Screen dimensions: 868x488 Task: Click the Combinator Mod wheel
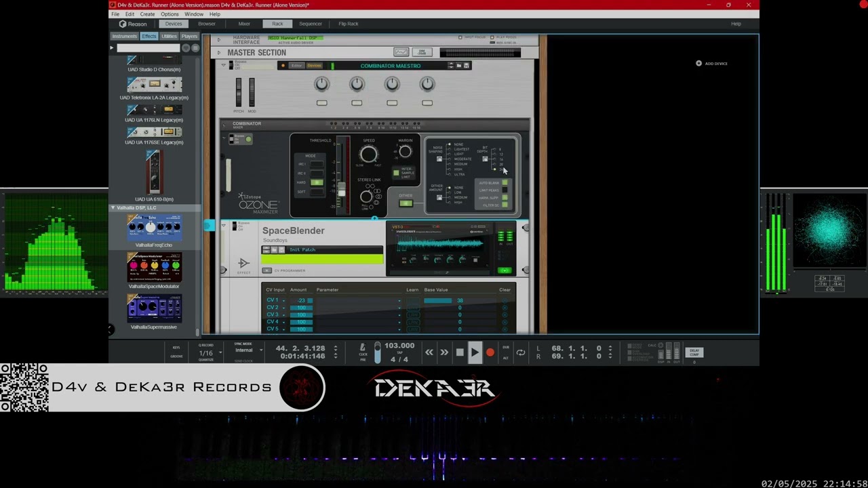pos(252,92)
